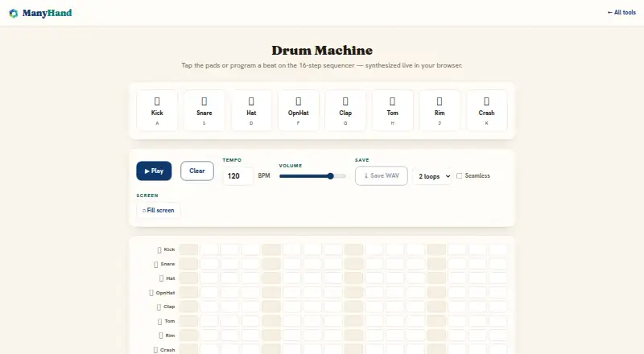Click the Rim sequencer row label
The image size is (644, 354).
point(167,335)
